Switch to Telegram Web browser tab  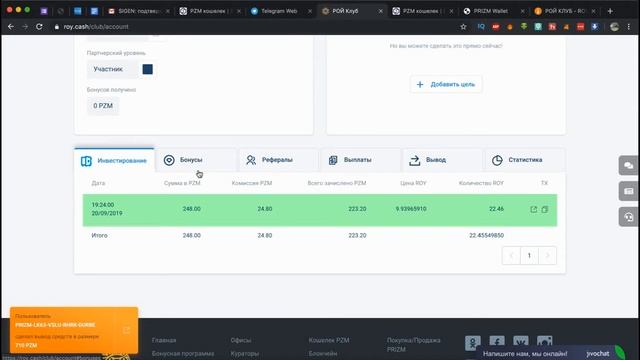pyautogui.click(x=279, y=11)
